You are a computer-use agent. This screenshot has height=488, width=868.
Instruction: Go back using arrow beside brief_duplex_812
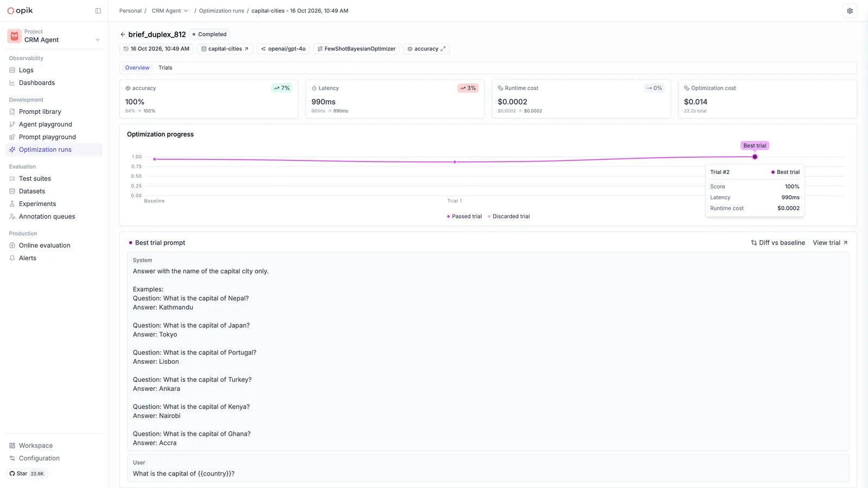(123, 34)
